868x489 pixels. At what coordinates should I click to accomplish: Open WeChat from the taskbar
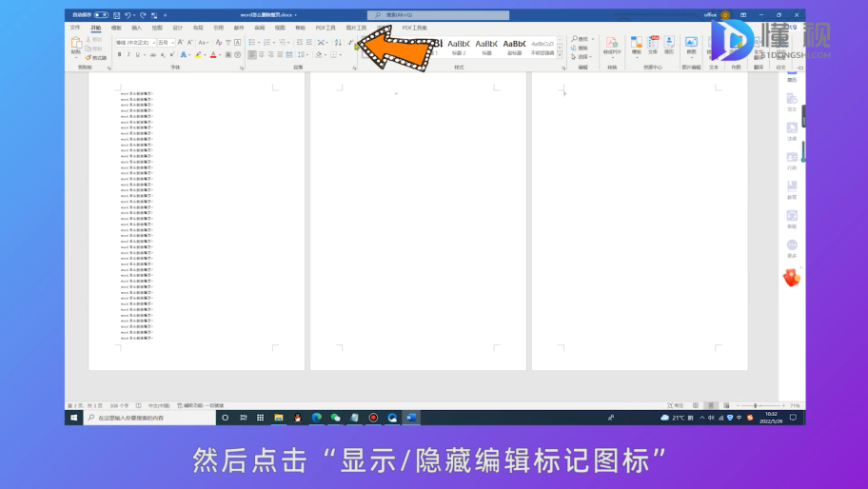(x=335, y=418)
